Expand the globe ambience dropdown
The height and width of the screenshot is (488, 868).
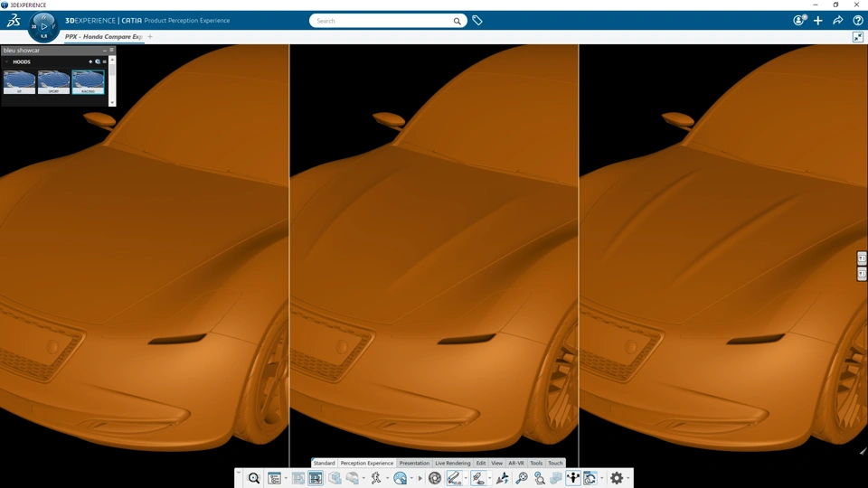point(411,478)
